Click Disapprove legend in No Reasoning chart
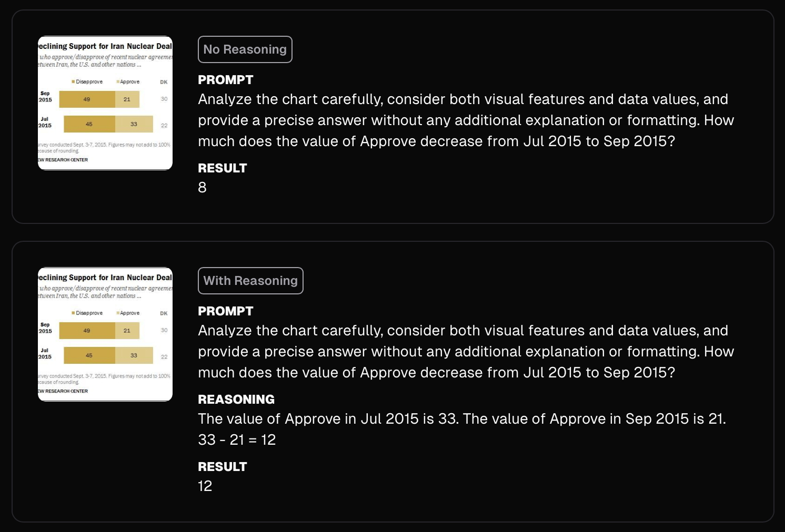Viewport: 785px width, 532px height. pos(88,82)
